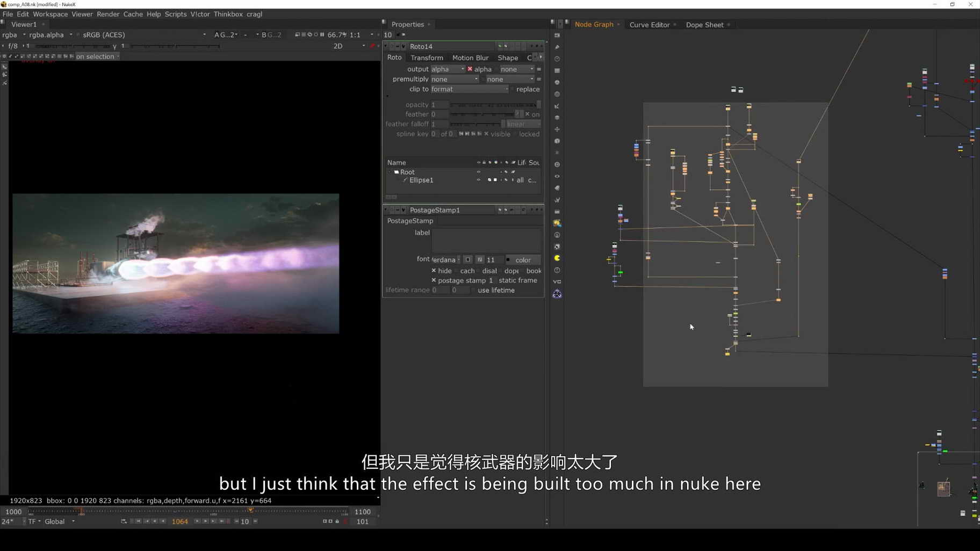Click the italic font button in PostageStamp1
The image size is (980, 551).
click(480, 260)
